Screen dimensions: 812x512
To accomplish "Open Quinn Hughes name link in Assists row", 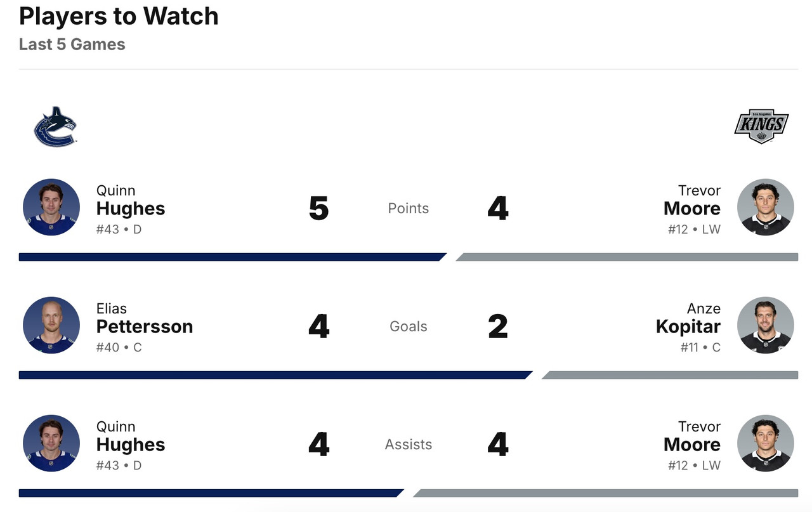I will 131,444.
